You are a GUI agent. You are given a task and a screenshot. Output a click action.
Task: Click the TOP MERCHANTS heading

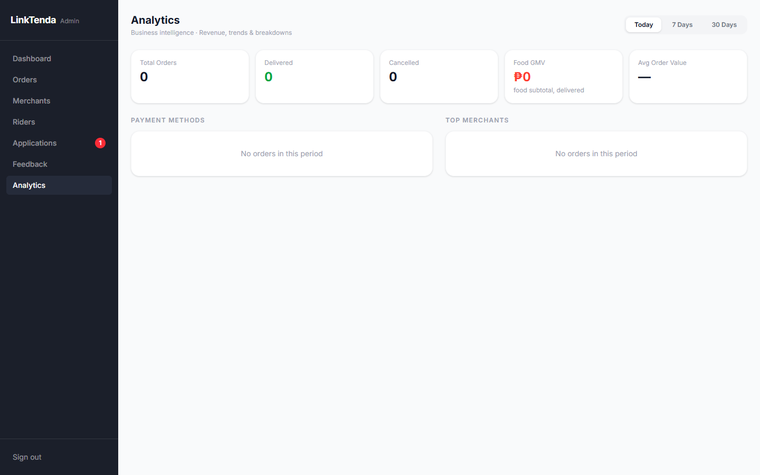(x=477, y=120)
